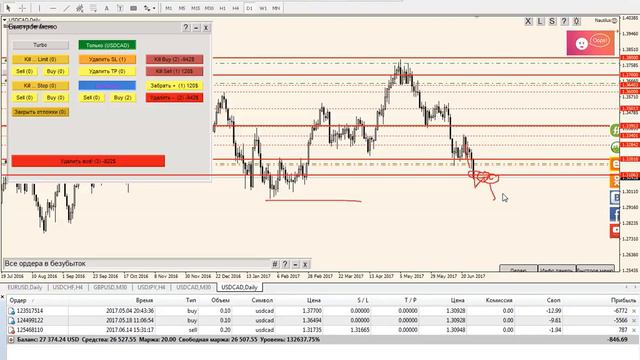Open the USDJPY,H4 chart tab
This screenshot has width=640, height=360.
click(151, 287)
